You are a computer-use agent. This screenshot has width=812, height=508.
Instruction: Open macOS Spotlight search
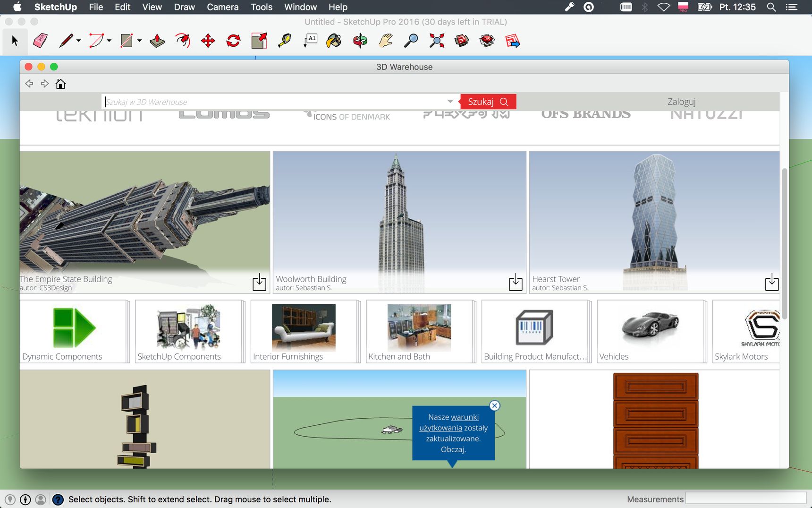click(771, 7)
